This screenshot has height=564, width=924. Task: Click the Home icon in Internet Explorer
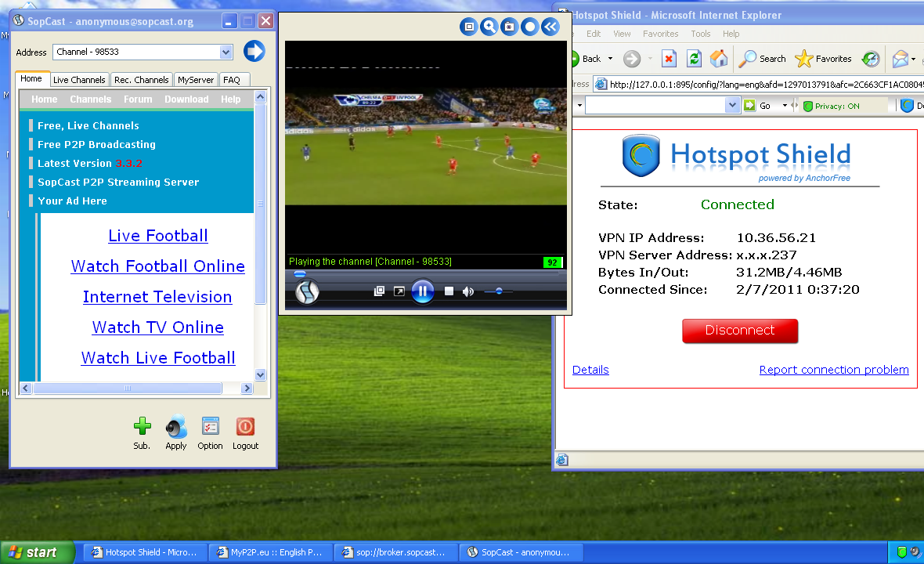pyautogui.click(x=719, y=58)
